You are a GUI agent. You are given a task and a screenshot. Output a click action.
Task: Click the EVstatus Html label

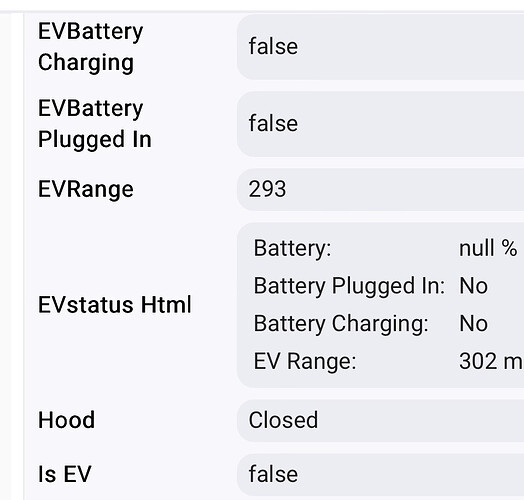tap(115, 305)
